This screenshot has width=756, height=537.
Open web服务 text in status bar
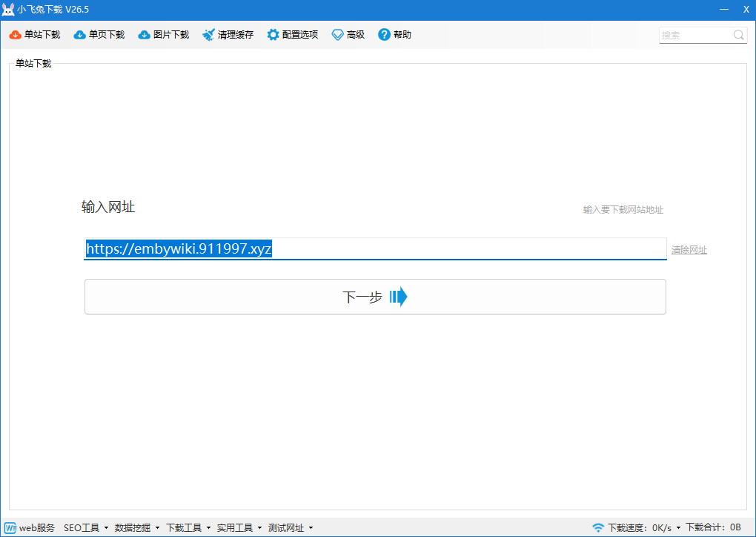(x=37, y=528)
